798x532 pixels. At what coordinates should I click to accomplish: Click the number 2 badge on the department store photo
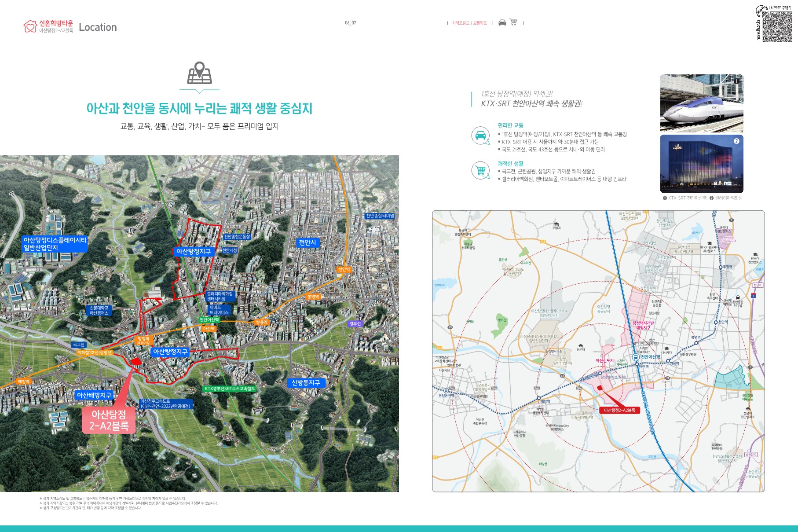pyautogui.click(x=736, y=141)
